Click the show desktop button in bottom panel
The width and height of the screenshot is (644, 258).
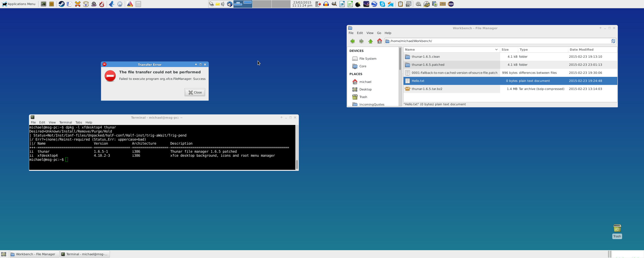[4, 254]
